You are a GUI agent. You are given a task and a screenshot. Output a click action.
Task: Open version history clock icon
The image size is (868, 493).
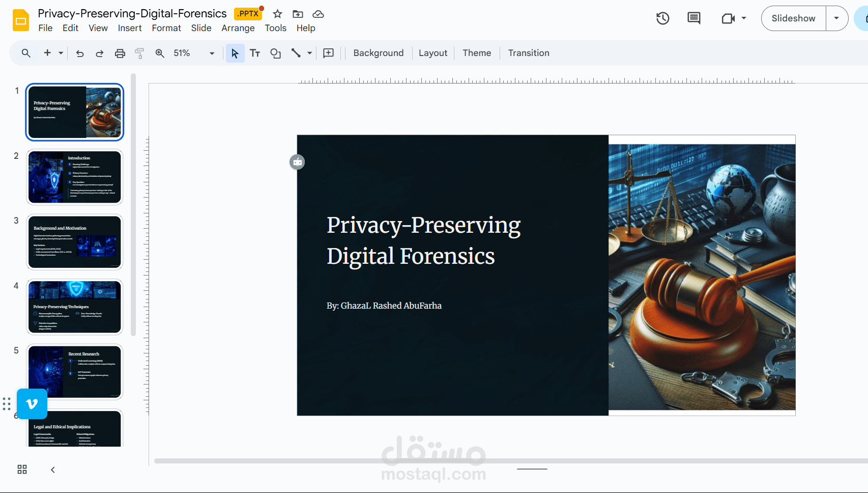pyautogui.click(x=662, y=18)
